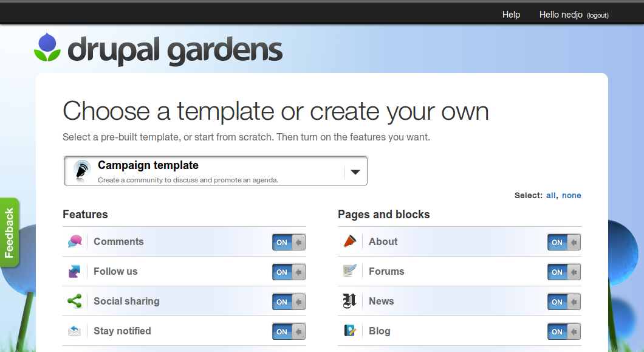Disable the Social sharing switch

(289, 302)
